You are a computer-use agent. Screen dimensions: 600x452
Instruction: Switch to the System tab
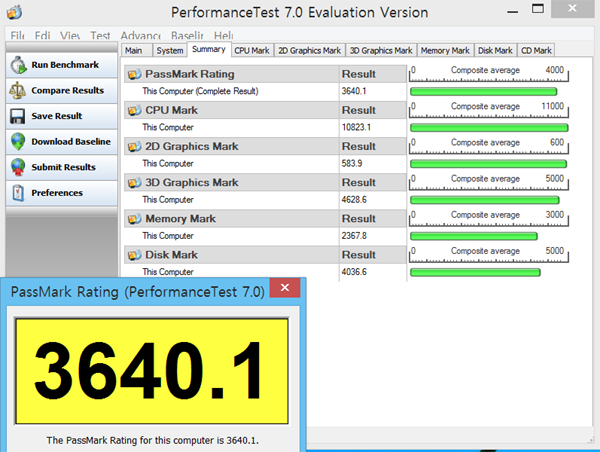point(170,51)
